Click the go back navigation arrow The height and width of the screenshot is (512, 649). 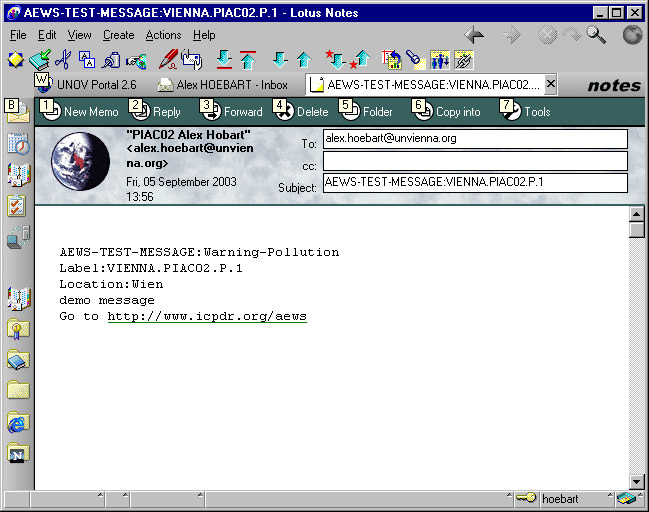click(475, 35)
